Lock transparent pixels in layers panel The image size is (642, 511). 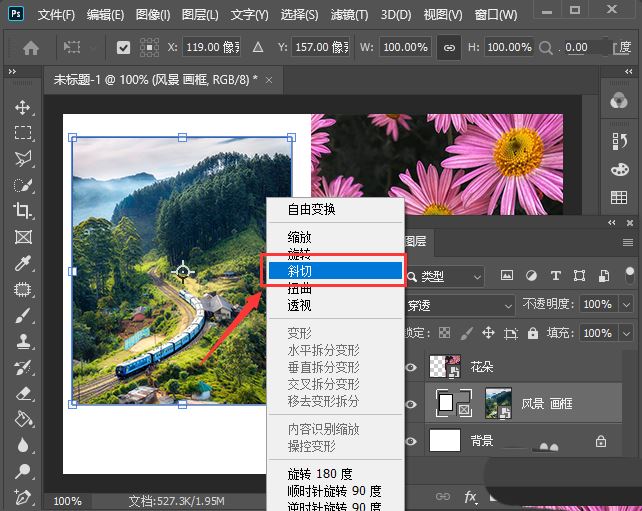444,333
